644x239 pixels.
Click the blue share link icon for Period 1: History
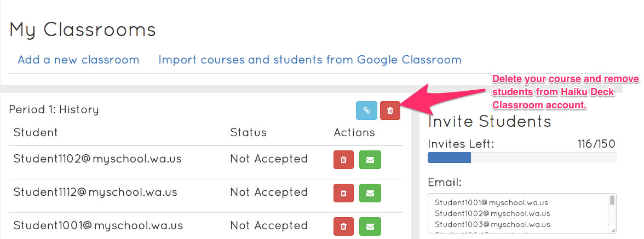[366, 110]
